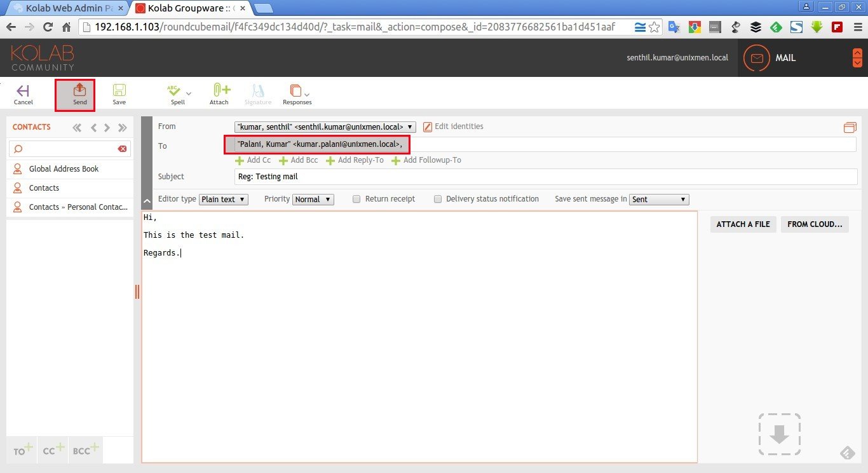Click the Kolab Community logo
868x473 pixels.
(x=43, y=58)
